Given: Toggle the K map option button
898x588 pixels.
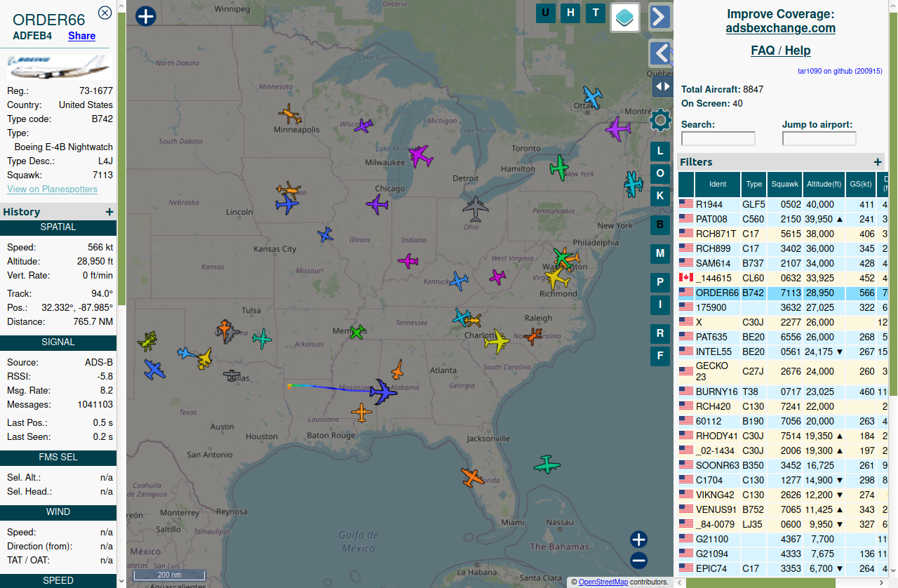Looking at the screenshot, I should coord(660,196).
